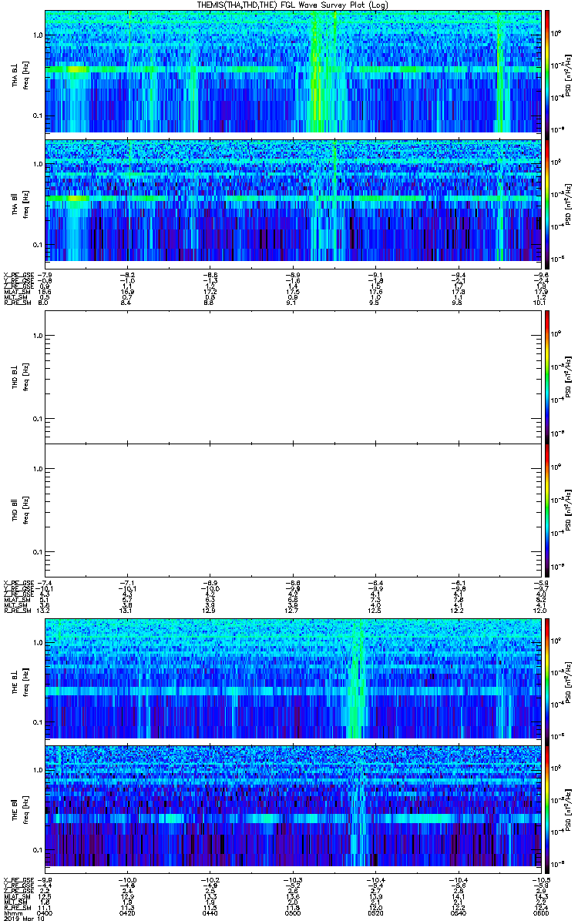
Task: Select the 0400 time tick label
Action: (45, 912)
